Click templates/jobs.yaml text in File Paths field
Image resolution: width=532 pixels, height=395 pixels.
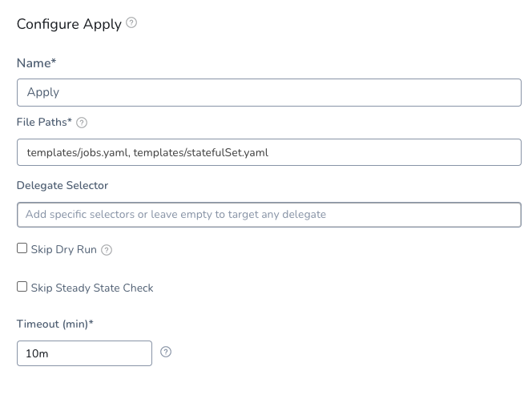point(78,153)
